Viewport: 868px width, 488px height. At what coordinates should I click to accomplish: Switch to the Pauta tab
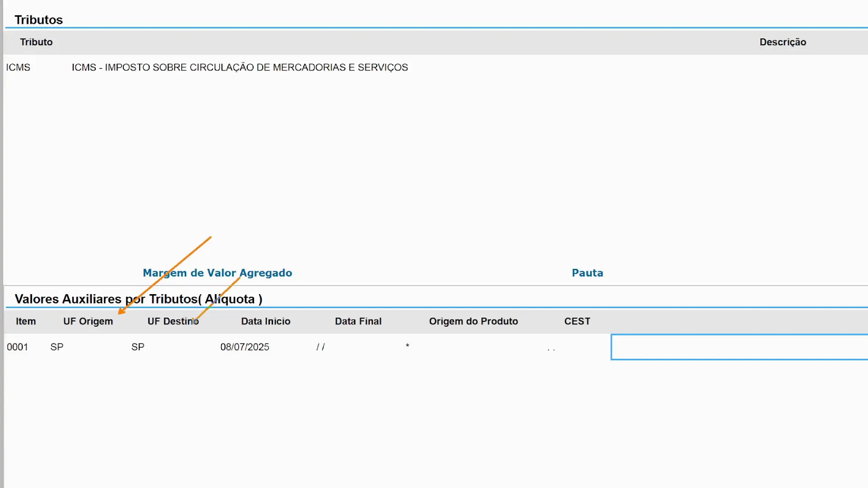(x=587, y=273)
